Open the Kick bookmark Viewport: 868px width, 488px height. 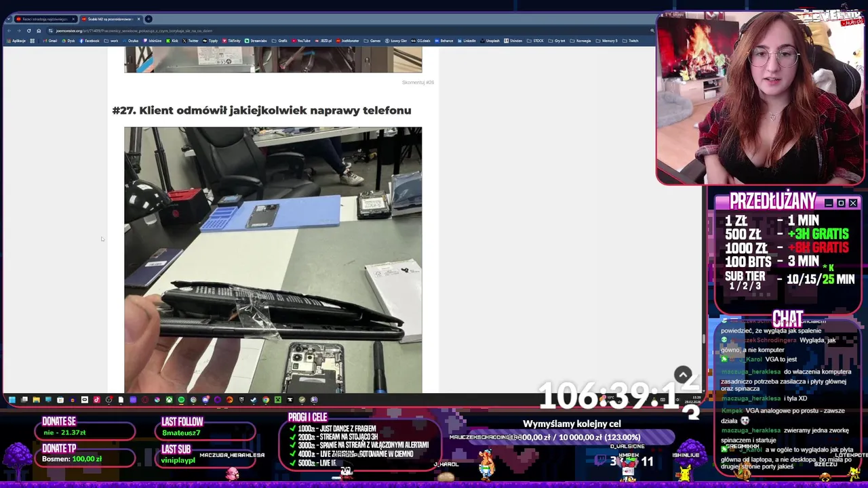pos(172,41)
